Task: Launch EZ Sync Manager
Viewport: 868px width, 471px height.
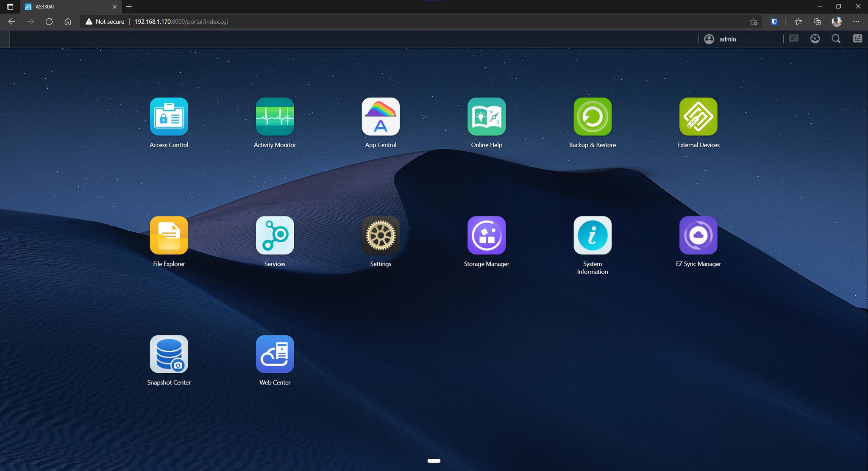Action: pyautogui.click(x=698, y=235)
